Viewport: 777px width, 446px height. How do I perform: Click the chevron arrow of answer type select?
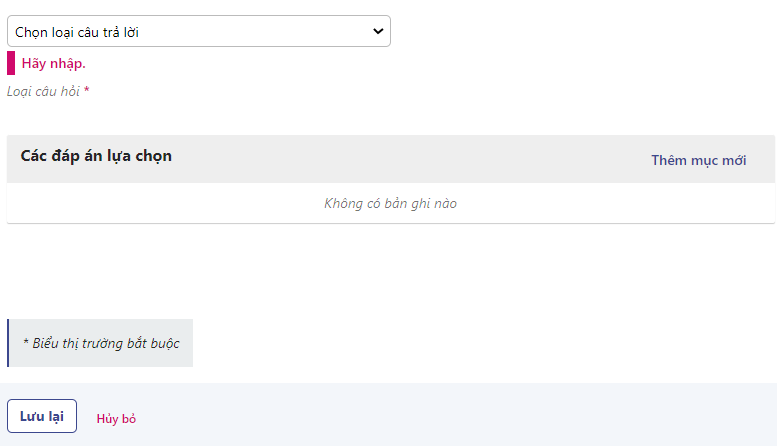[x=378, y=31]
